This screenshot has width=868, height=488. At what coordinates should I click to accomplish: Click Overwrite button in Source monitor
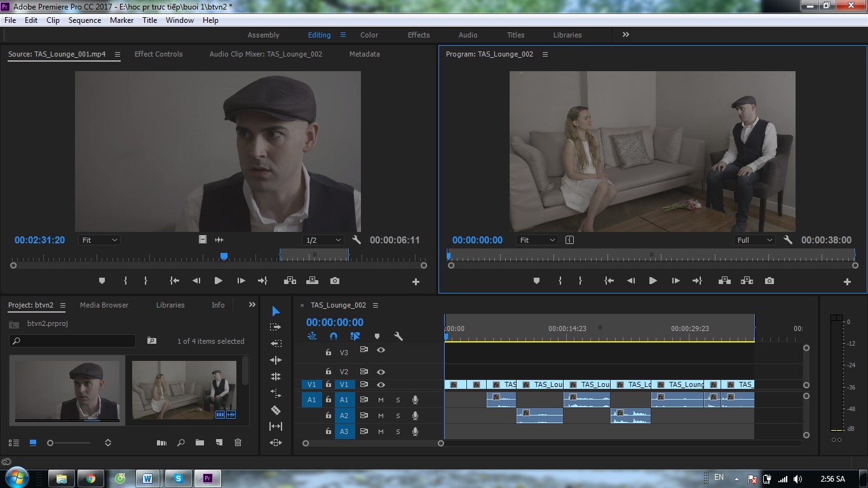pos(312,281)
